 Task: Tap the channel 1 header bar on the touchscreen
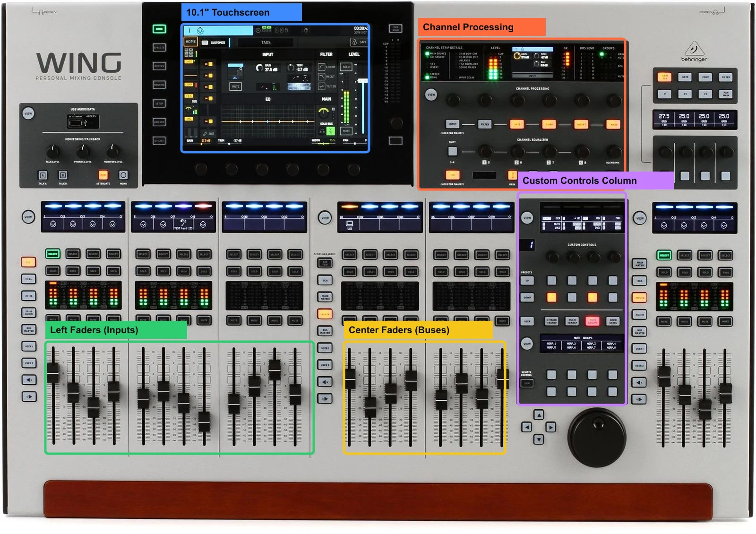[x=218, y=31]
